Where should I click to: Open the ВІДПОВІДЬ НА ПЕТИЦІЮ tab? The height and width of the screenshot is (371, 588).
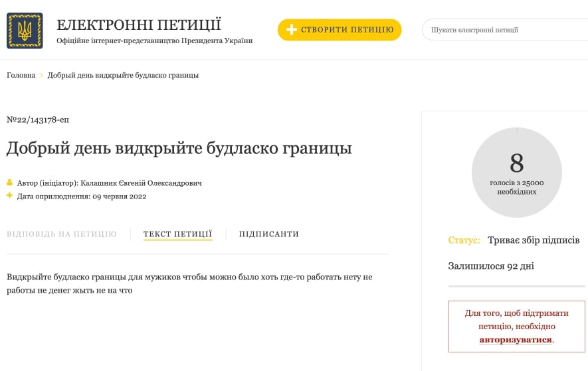coord(62,234)
